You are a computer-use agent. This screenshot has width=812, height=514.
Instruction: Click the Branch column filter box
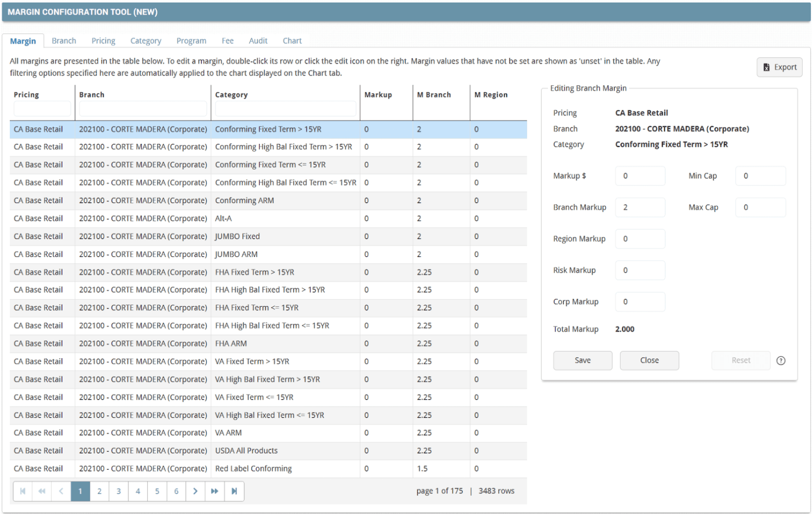pyautogui.click(x=143, y=109)
